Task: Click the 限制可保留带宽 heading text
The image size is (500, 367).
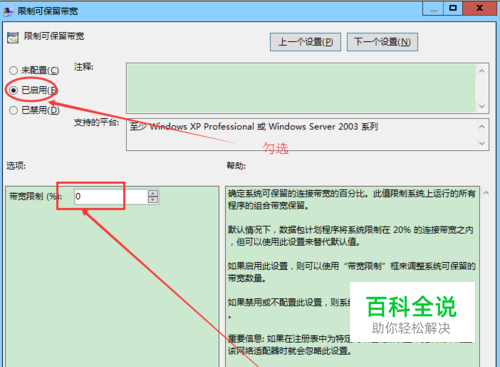Action: pyautogui.click(x=54, y=36)
